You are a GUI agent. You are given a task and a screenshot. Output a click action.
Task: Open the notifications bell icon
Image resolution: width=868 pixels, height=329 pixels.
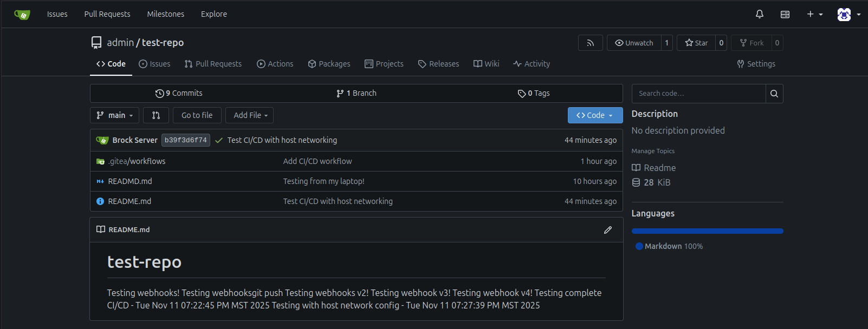[759, 14]
